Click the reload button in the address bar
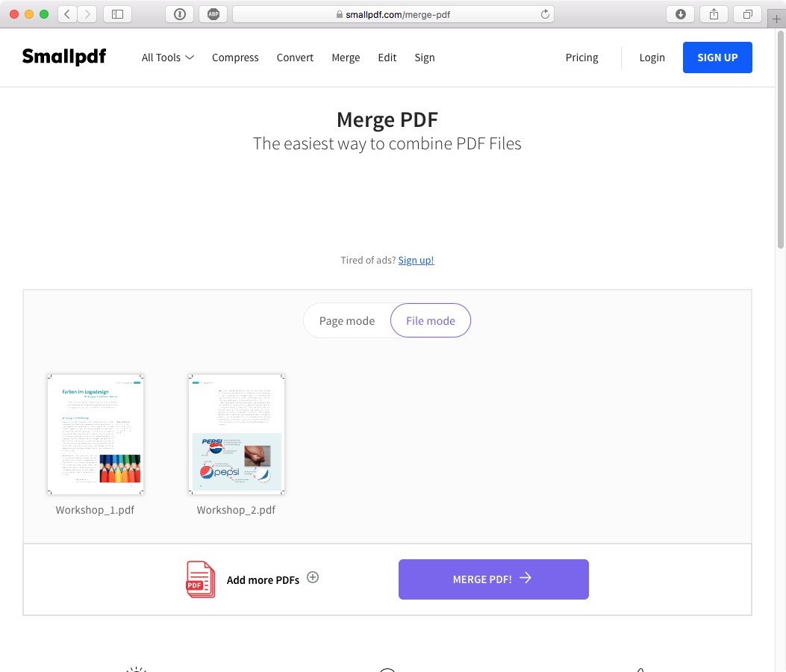This screenshot has height=672, width=786. [544, 13]
